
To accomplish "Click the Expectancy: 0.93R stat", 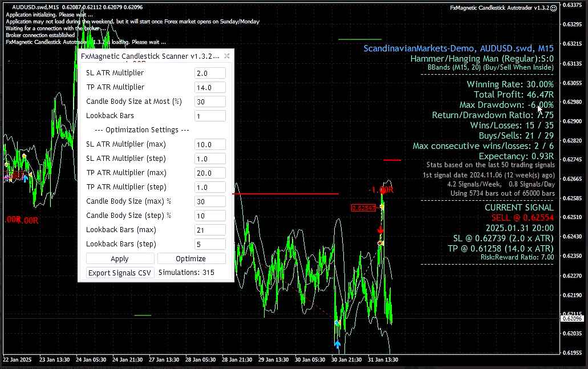I will [x=516, y=156].
